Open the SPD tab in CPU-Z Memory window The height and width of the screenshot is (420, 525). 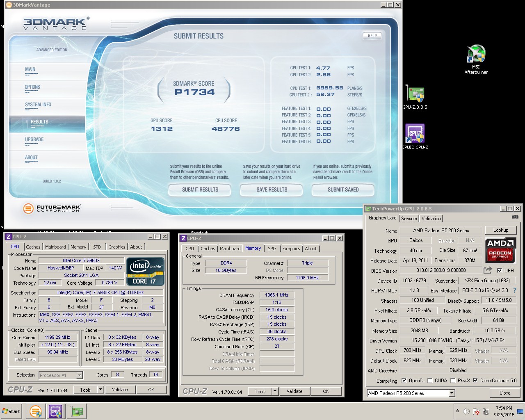coord(272,249)
